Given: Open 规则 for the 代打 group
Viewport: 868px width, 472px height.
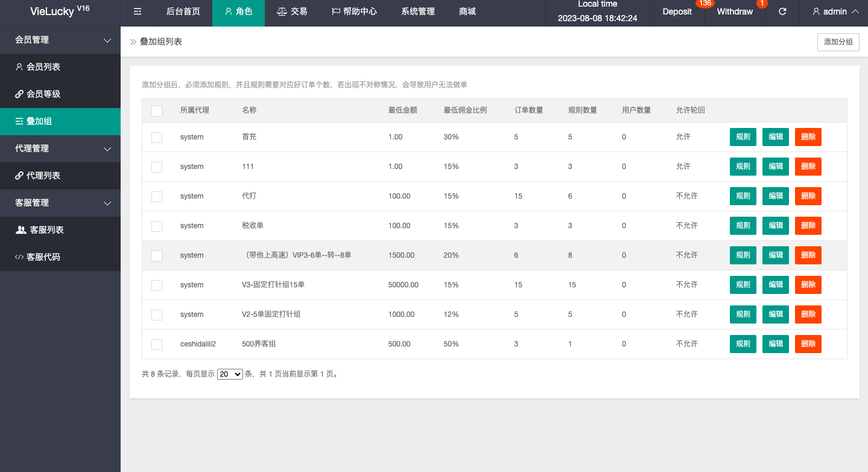Looking at the screenshot, I should click(743, 196).
